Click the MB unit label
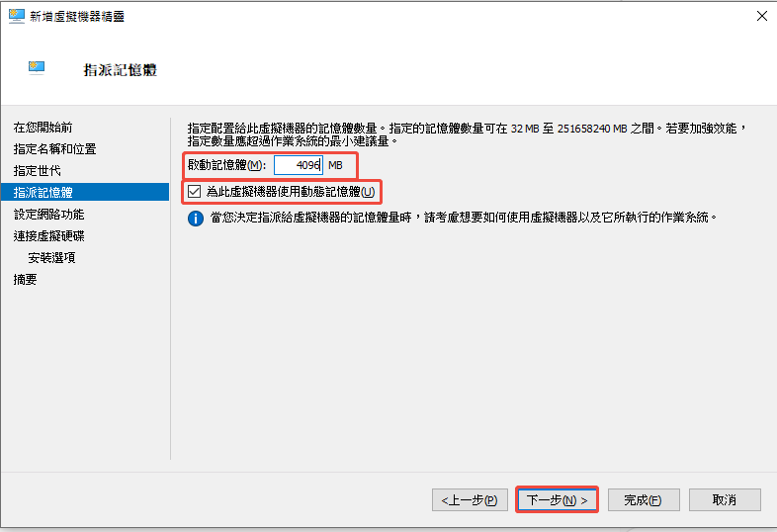777x532 pixels. tap(335, 165)
